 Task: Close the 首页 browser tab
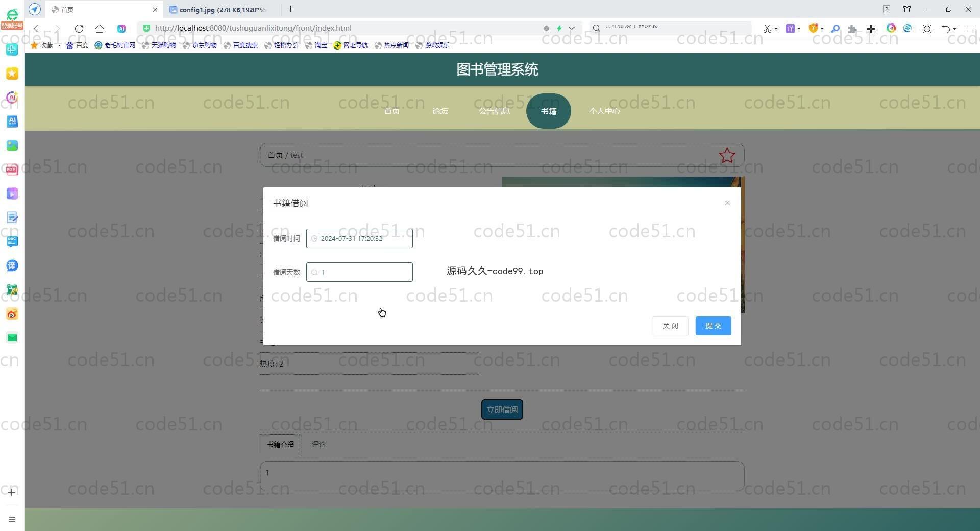click(155, 10)
